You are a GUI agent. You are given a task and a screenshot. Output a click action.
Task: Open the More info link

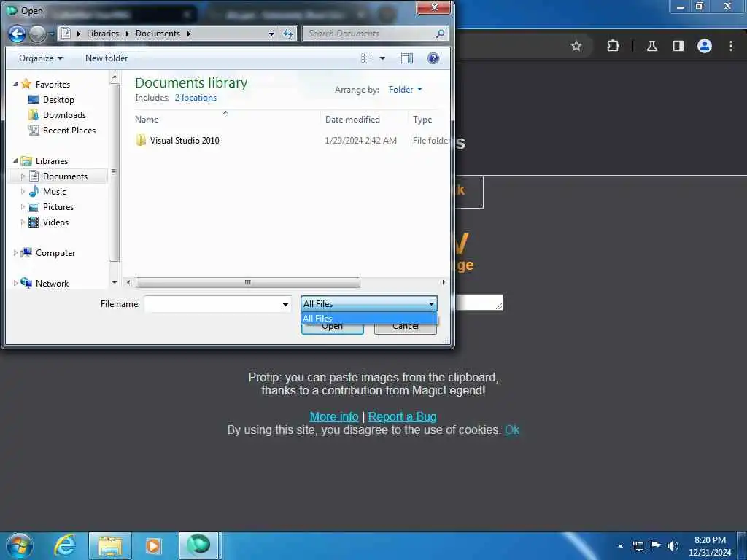(334, 416)
